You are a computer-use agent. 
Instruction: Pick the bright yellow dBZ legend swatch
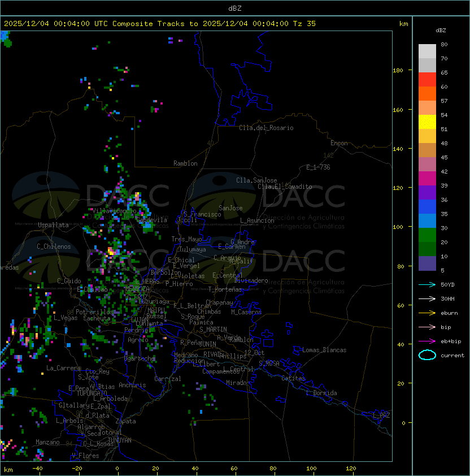(427, 122)
